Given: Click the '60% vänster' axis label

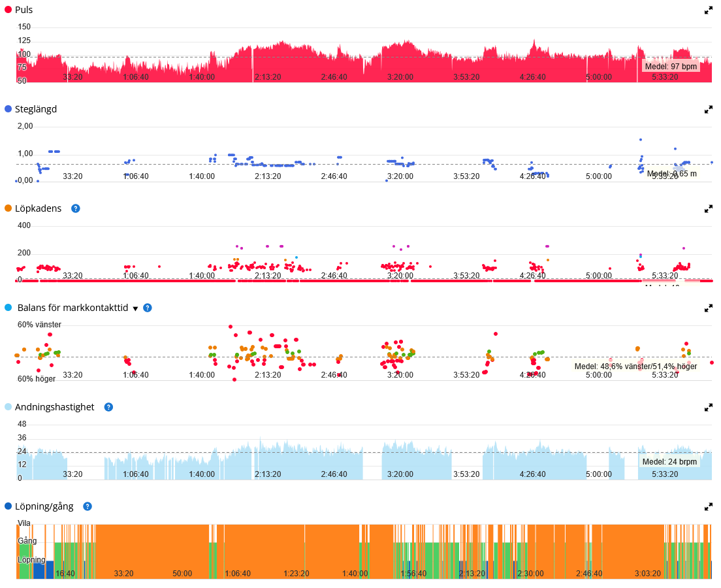Looking at the screenshot, I should click(x=40, y=325).
